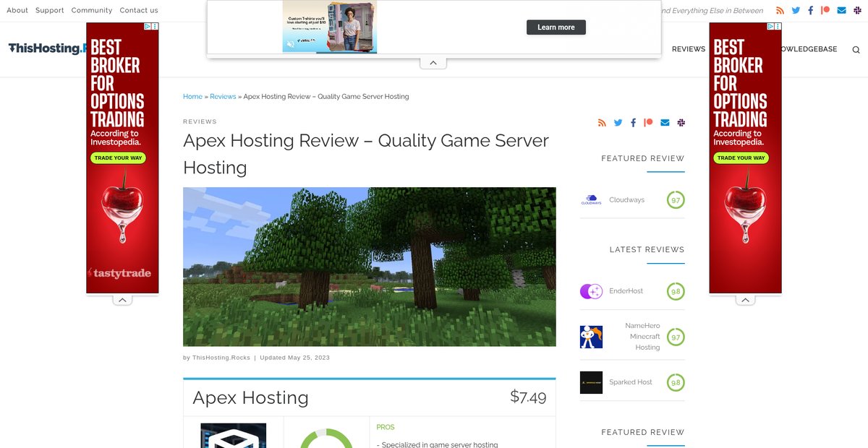Image resolution: width=868 pixels, height=448 pixels.
Task: Open the EnderHost review link
Action: (626, 291)
